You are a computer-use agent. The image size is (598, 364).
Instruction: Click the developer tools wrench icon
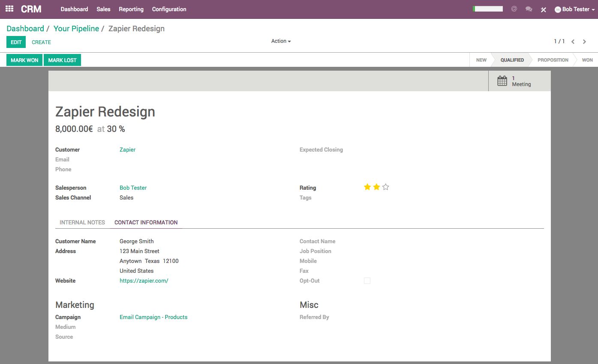pyautogui.click(x=543, y=9)
